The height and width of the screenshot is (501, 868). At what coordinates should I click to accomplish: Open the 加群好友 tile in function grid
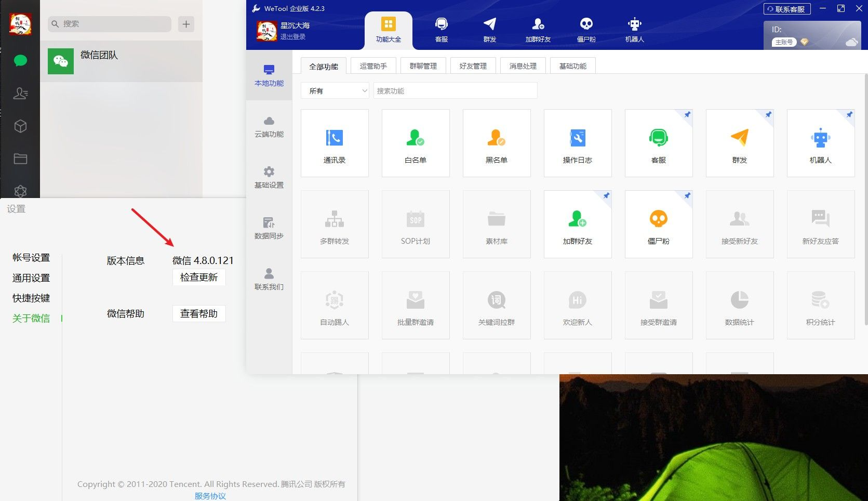point(578,224)
